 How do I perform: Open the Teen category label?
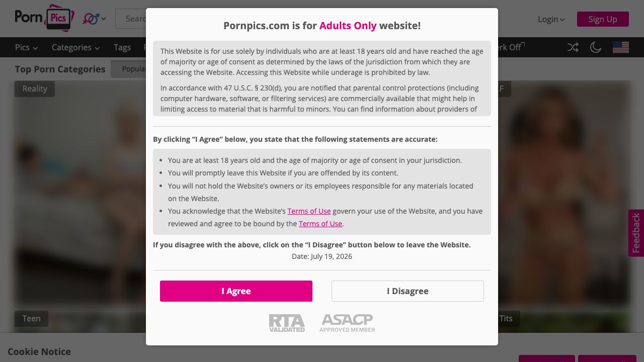click(x=31, y=318)
